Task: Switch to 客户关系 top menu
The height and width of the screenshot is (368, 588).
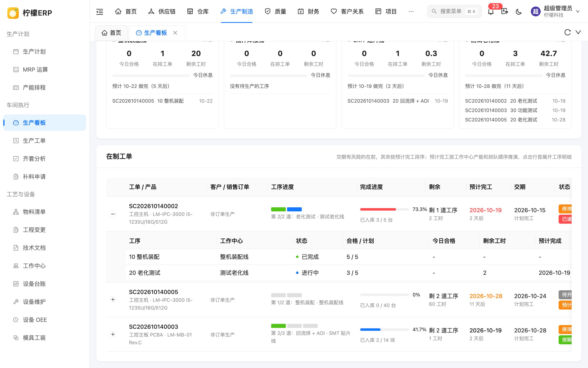Action: click(347, 11)
